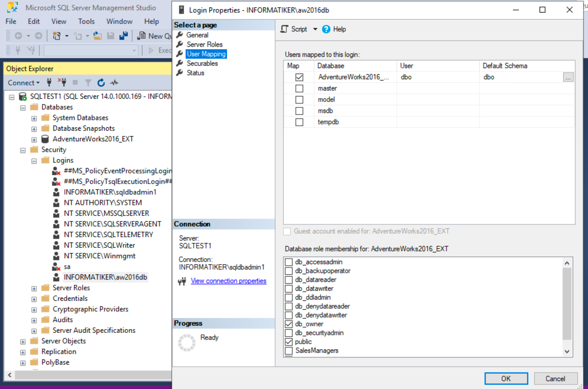Click the Stop square icon in Object Explorer
The width and height of the screenshot is (588, 389).
(x=75, y=82)
